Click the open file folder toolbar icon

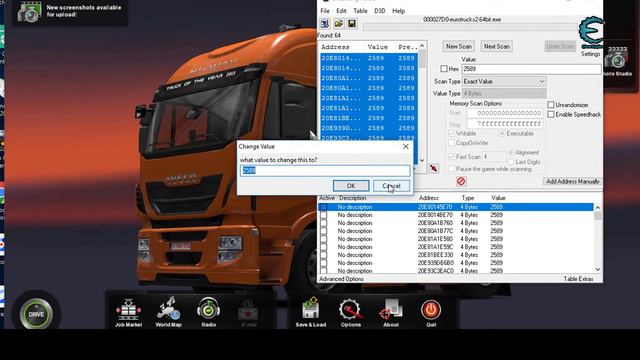[338, 24]
